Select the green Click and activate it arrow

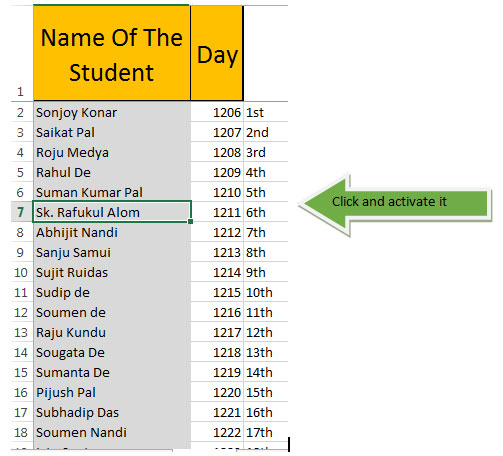tap(395, 203)
